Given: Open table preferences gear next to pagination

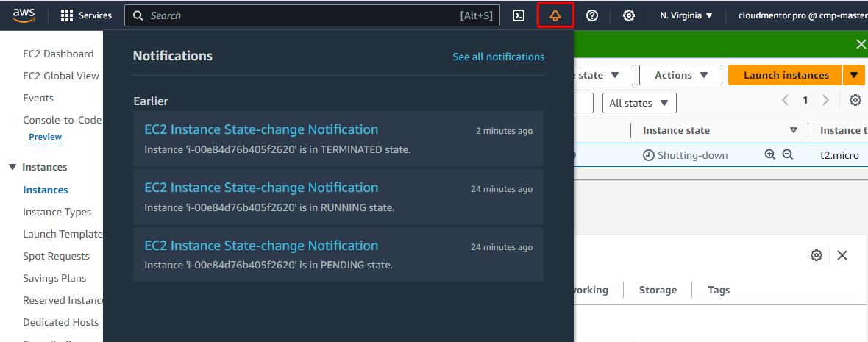Looking at the screenshot, I should coord(855,100).
